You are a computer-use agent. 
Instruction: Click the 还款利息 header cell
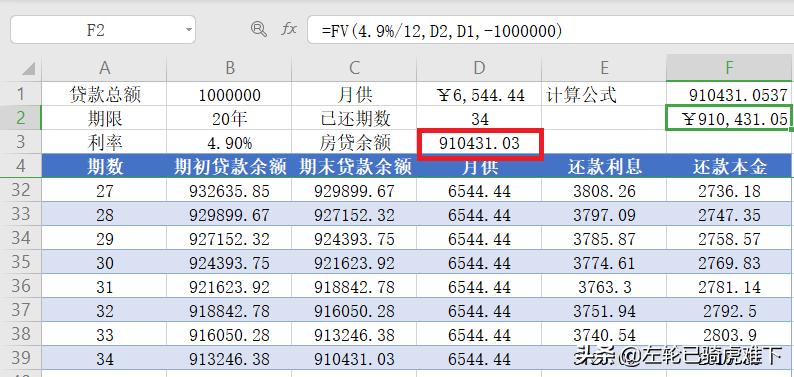[x=604, y=166]
